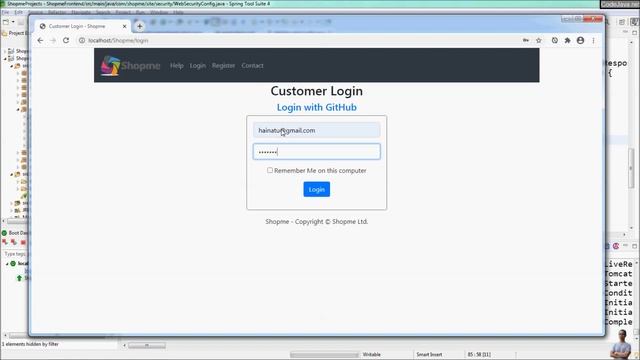Click the Smart Insert status bar entry
The width and height of the screenshot is (640, 360).
(x=429, y=354)
